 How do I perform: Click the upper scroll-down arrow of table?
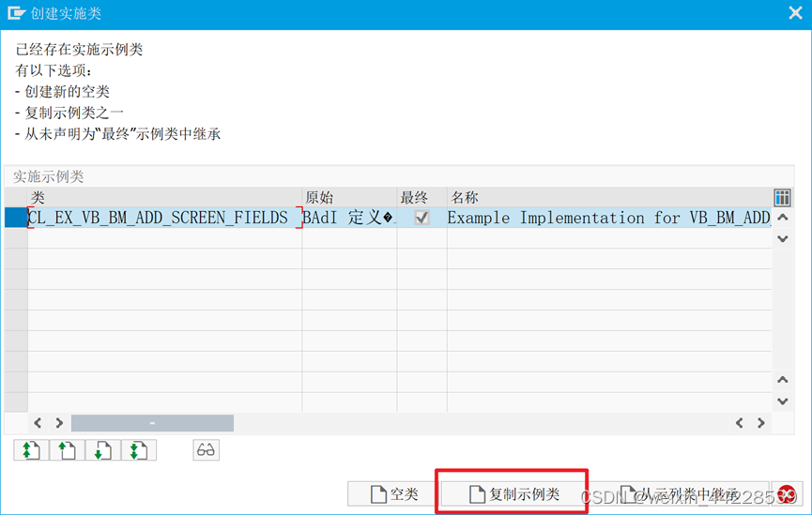click(x=783, y=238)
